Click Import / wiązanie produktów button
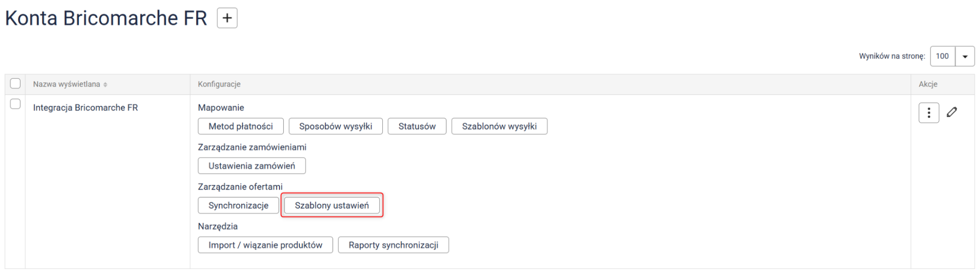The width and height of the screenshot is (980, 274). click(x=265, y=245)
